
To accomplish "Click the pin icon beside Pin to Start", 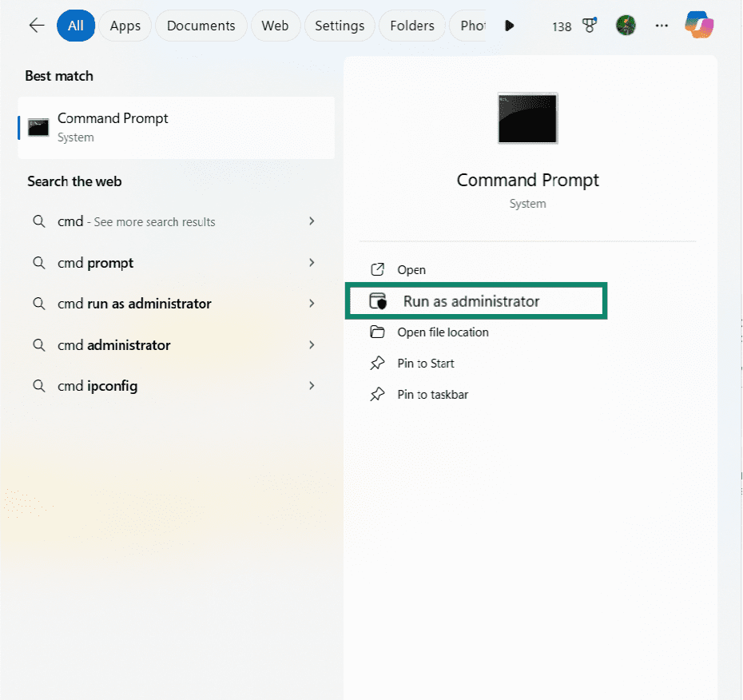I will [x=377, y=363].
